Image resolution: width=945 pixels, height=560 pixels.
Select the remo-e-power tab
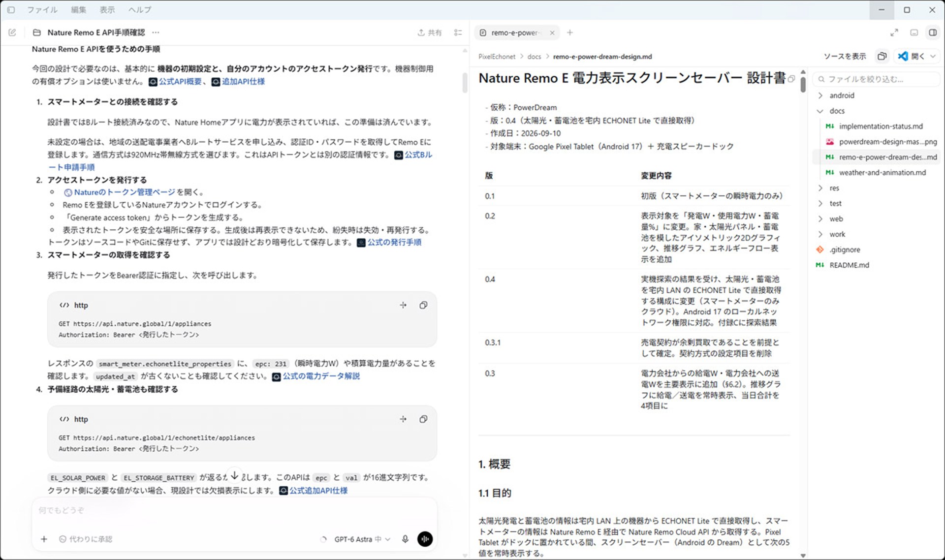tap(516, 32)
